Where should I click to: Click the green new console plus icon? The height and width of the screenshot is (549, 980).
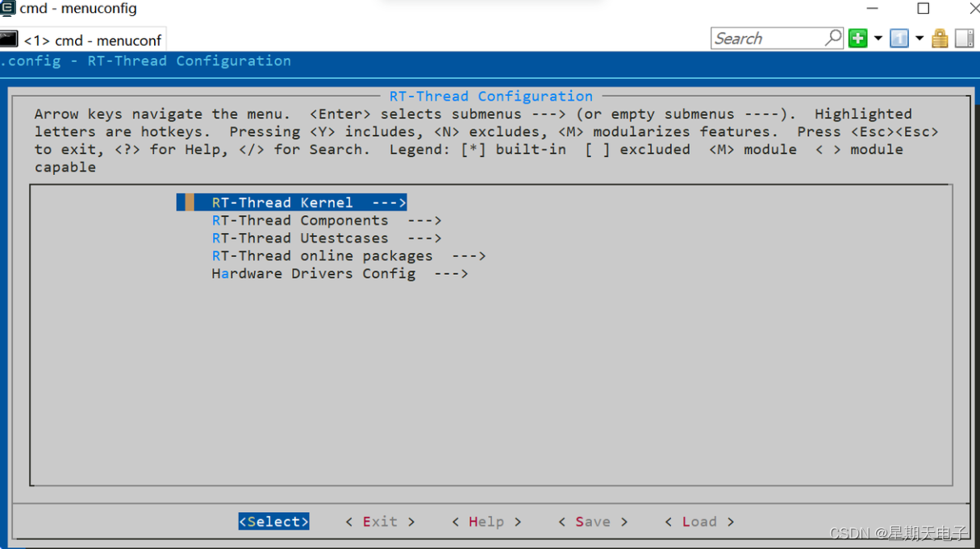coord(858,38)
